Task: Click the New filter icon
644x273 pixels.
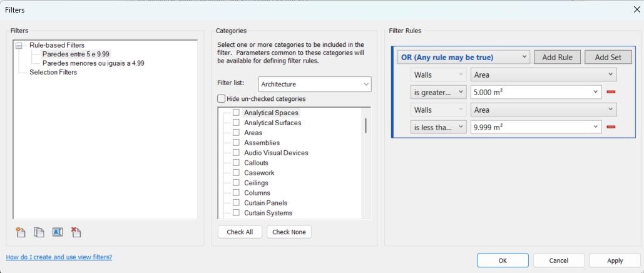Action: 21,232
